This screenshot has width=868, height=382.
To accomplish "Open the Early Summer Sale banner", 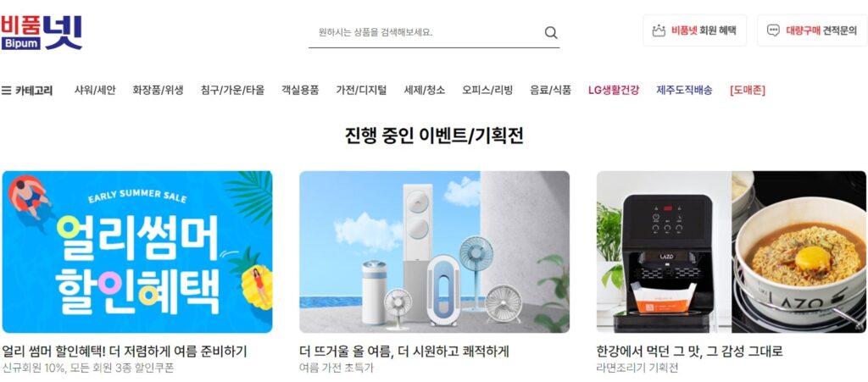I will click(137, 252).
